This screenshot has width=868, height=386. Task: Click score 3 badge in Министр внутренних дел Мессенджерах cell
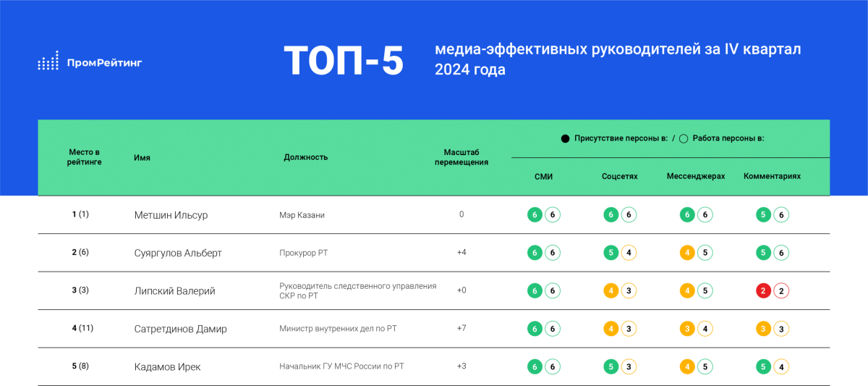tap(687, 329)
